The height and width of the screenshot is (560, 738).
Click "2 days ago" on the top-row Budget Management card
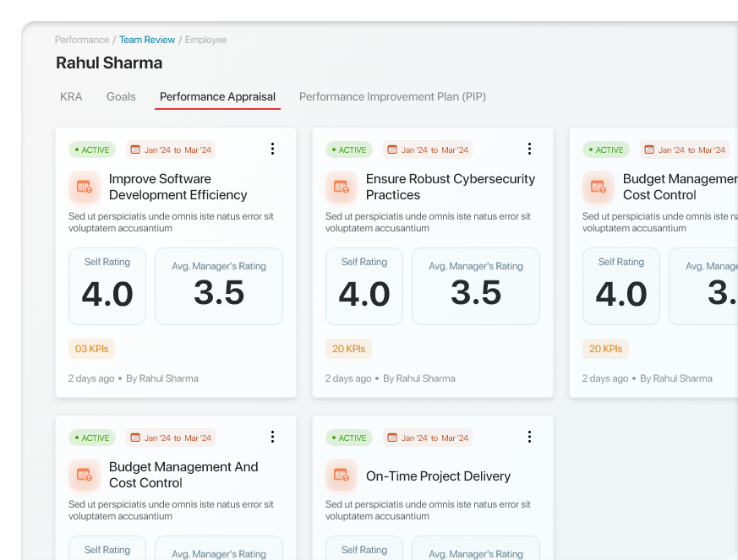pyautogui.click(x=605, y=378)
